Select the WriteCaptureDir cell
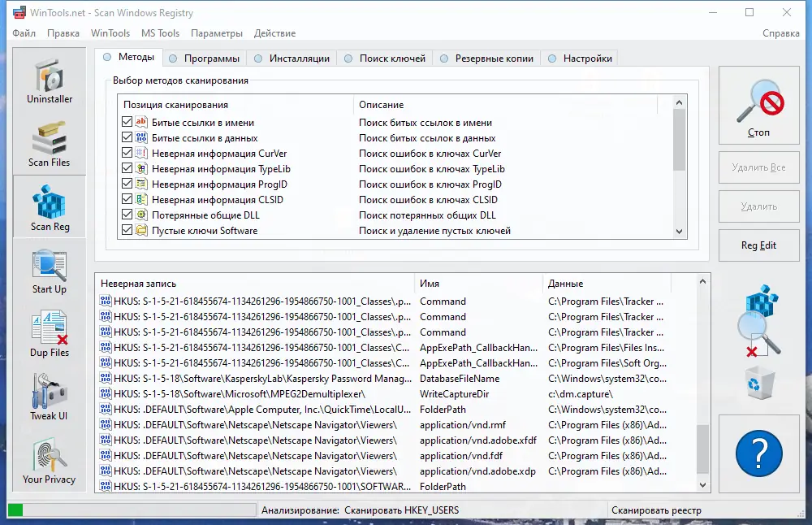The image size is (812, 525). [454, 394]
